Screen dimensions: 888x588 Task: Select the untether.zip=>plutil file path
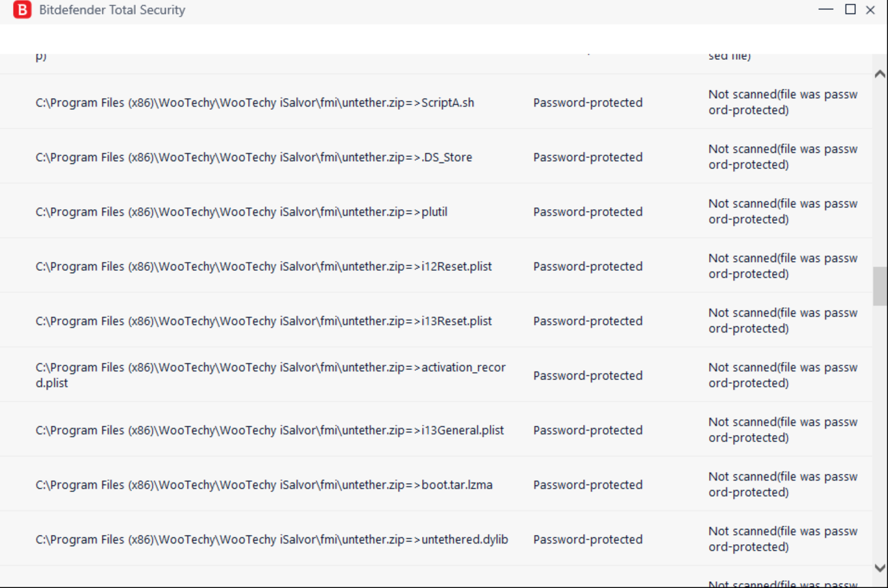click(241, 212)
